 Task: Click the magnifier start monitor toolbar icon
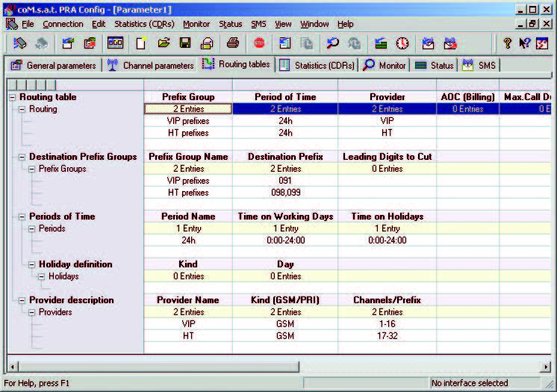(x=332, y=43)
